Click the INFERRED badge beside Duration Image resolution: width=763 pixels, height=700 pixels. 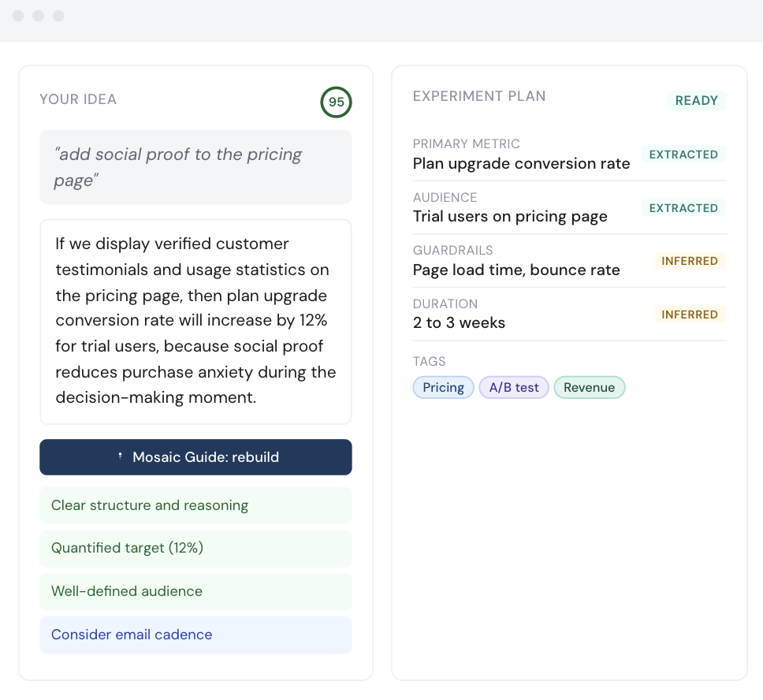pyautogui.click(x=690, y=315)
